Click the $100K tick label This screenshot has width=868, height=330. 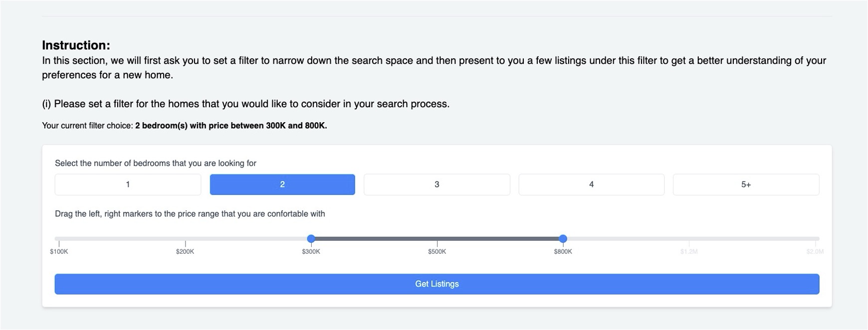click(x=59, y=252)
